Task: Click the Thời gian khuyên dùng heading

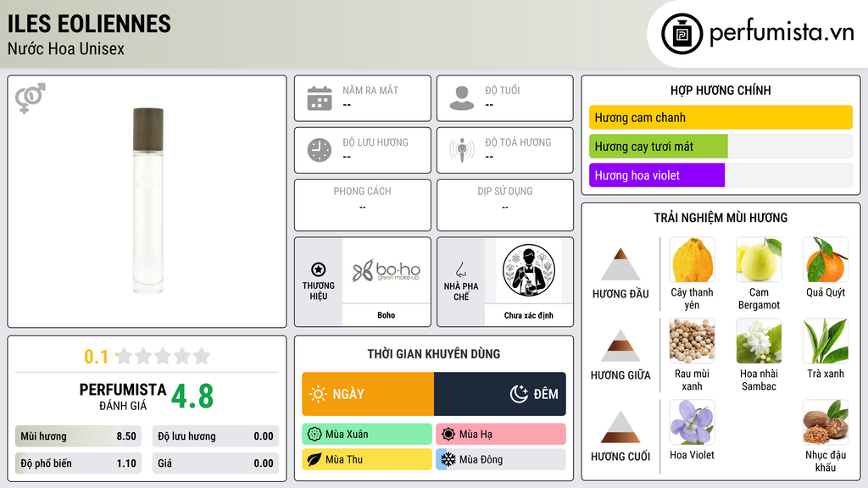Action: click(434, 353)
